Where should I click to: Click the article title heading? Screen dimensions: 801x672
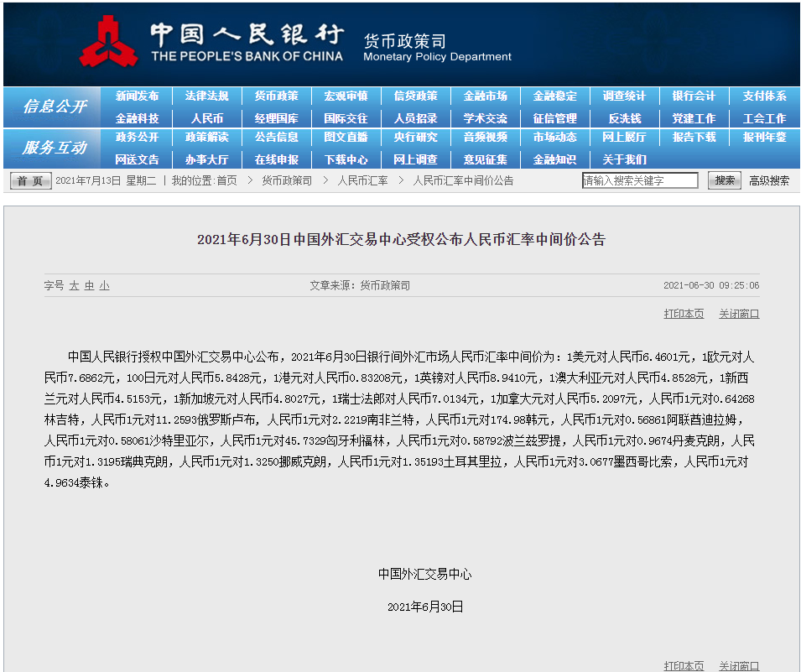point(401,240)
